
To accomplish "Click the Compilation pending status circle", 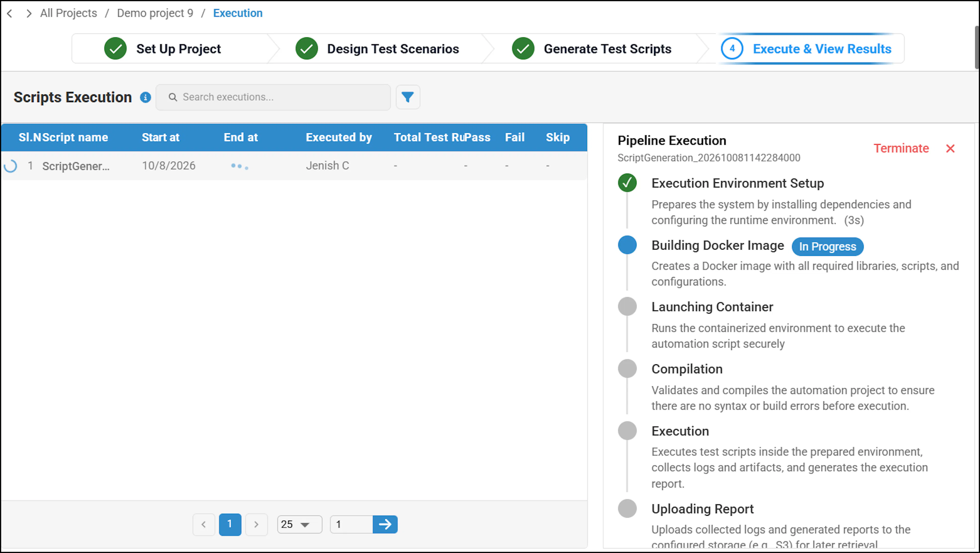I will pyautogui.click(x=627, y=368).
